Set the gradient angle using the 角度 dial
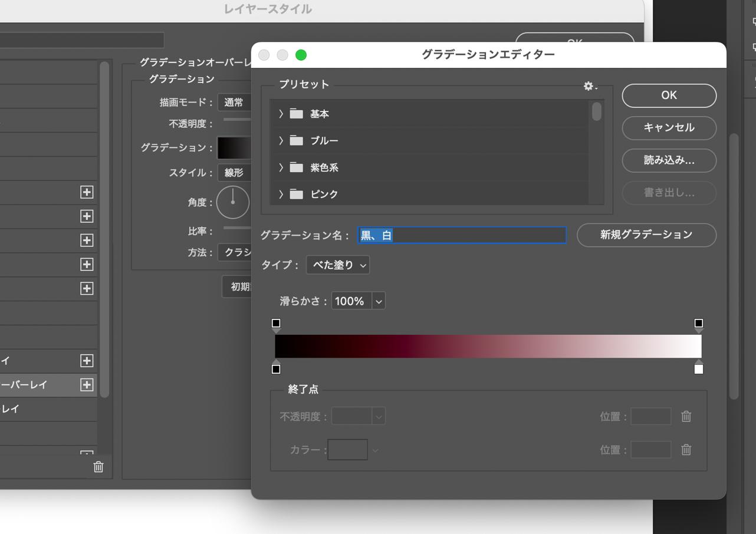Viewport: 756px width, 534px height. click(233, 202)
